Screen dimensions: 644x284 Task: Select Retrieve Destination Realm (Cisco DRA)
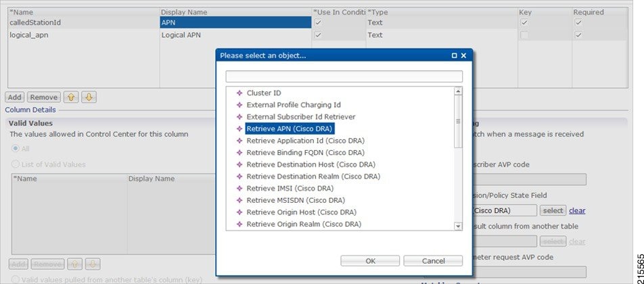click(x=313, y=176)
